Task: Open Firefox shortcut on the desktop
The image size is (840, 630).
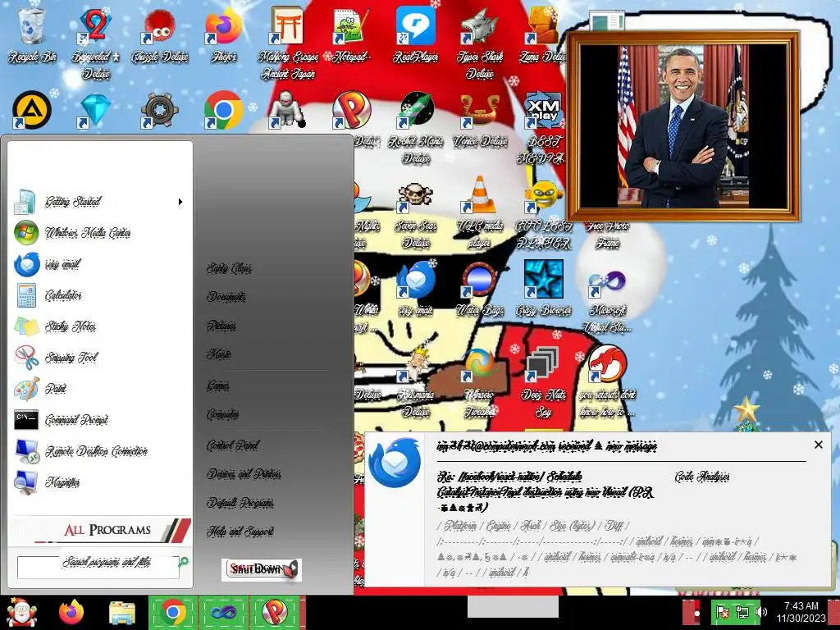Action: 223,34
